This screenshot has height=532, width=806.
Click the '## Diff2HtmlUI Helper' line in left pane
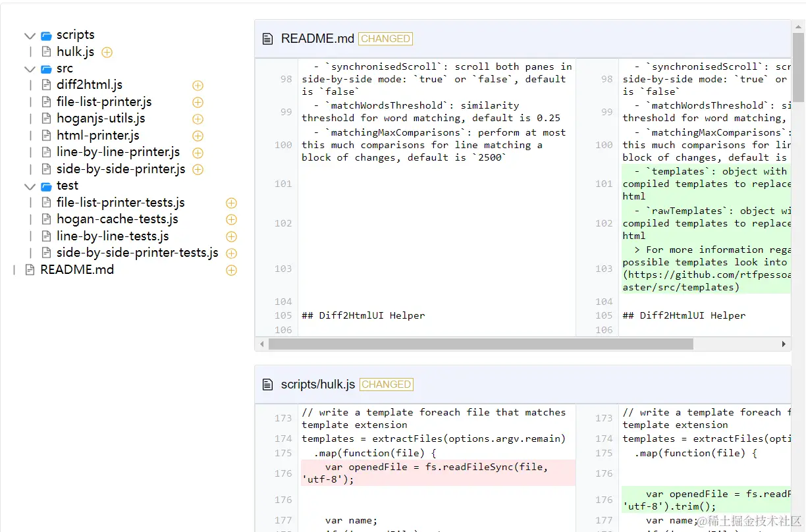coord(363,315)
